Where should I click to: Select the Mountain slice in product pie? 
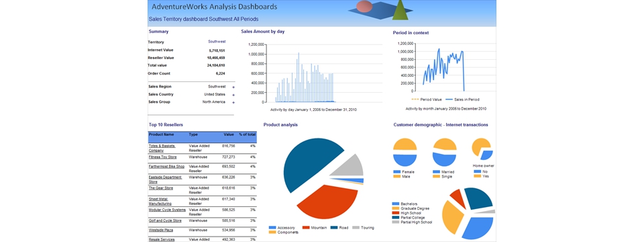tap(329, 202)
